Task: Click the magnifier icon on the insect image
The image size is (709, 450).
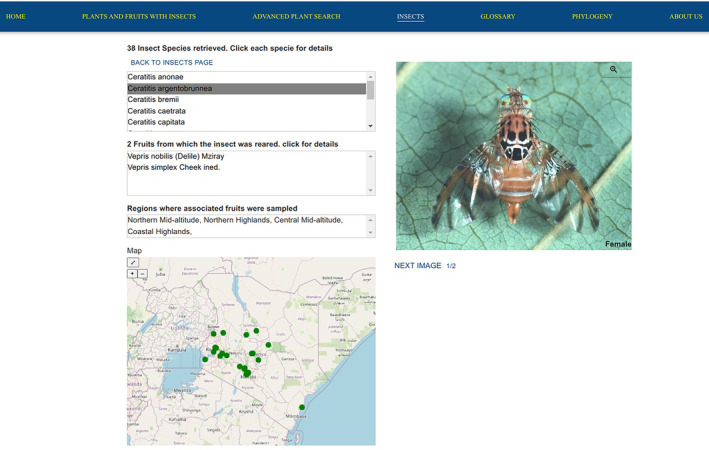Action: point(613,69)
